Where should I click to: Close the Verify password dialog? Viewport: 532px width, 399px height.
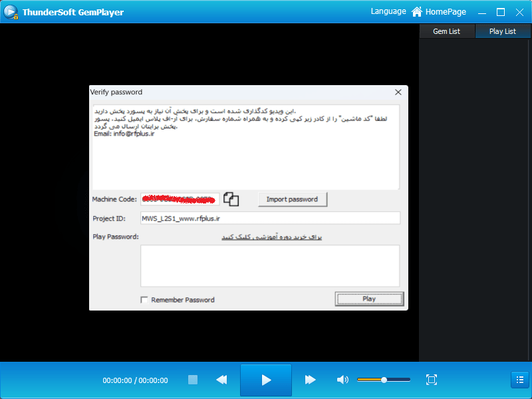click(x=398, y=92)
